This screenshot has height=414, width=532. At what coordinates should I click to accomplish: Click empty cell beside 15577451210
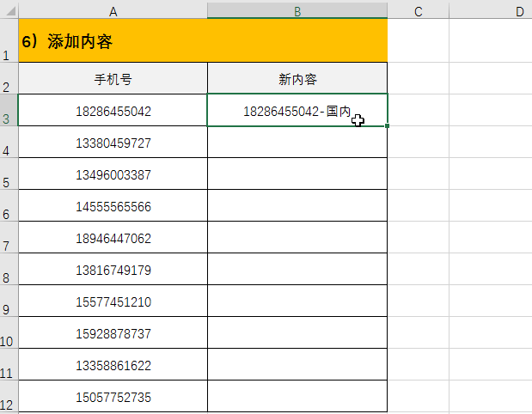[297, 301]
